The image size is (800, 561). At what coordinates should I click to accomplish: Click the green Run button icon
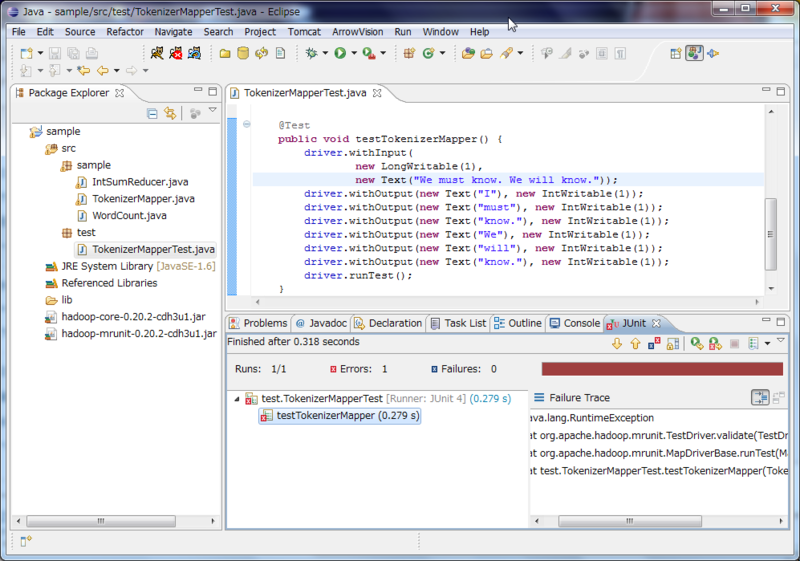coord(340,53)
